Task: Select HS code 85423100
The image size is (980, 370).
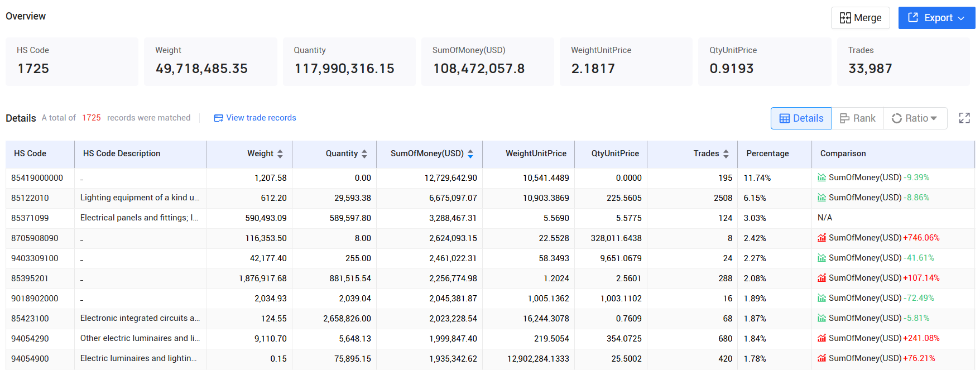Action: [x=30, y=319]
